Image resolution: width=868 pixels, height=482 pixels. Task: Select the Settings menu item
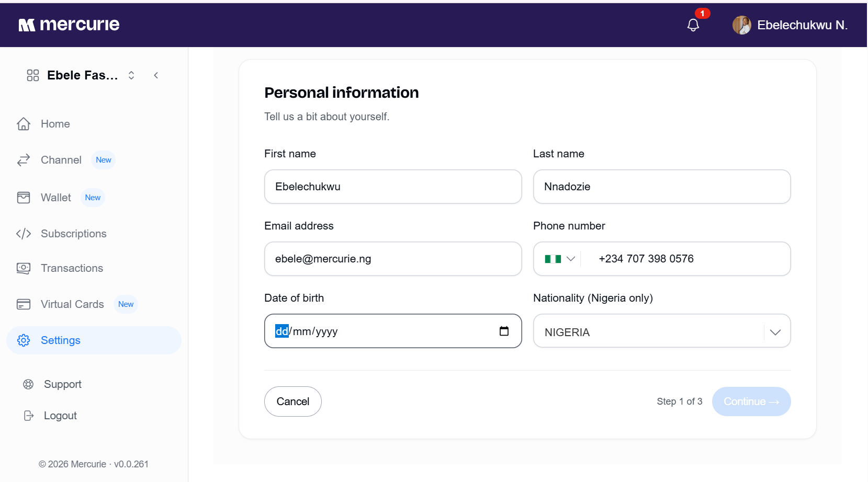pyautogui.click(x=94, y=340)
